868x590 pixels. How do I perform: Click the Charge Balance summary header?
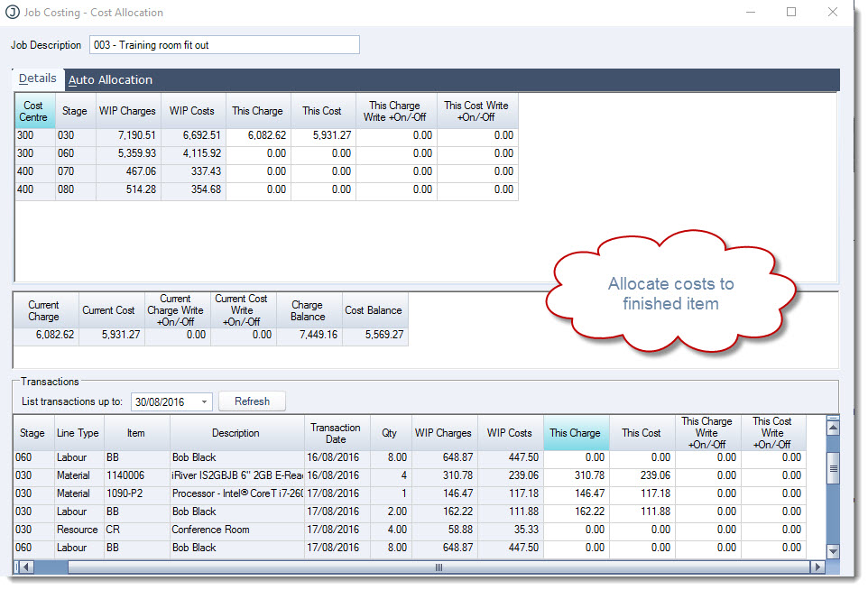click(309, 310)
